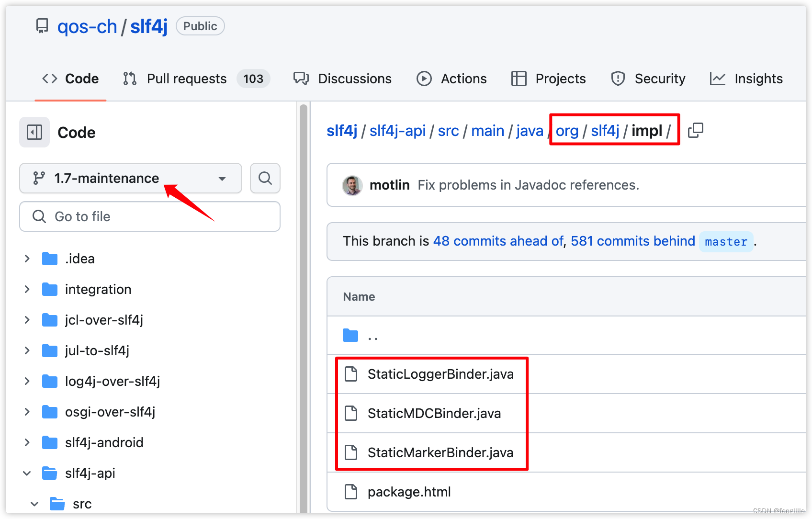Image resolution: width=812 pixels, height=519 pixels.
Task: Click slf4j root breadcrumb link
Action: coord(342,131)
